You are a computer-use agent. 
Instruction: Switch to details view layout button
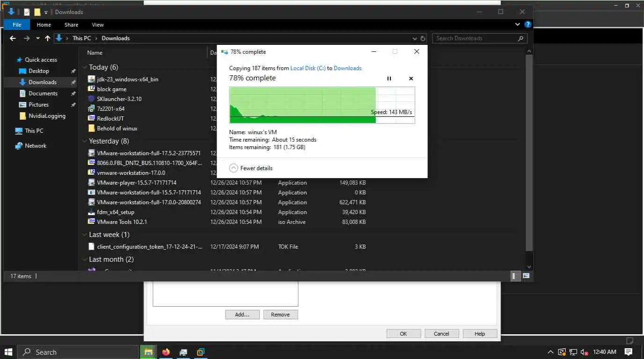click(515, 276)
